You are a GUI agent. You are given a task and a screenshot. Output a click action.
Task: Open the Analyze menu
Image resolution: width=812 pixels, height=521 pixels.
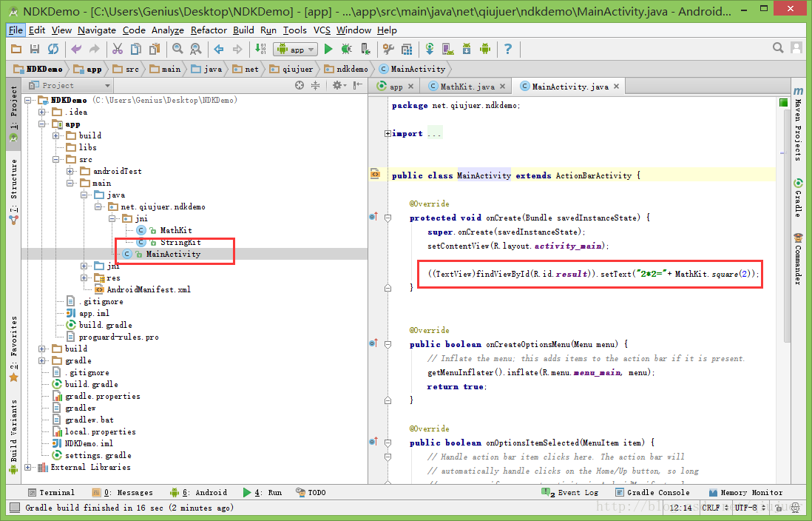click(167, 30)
